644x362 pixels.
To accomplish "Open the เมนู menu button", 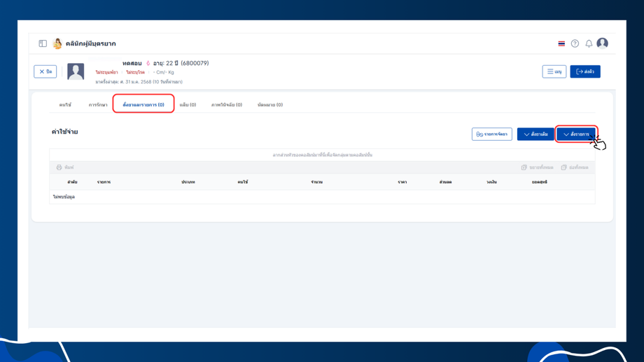I will 554,71.
